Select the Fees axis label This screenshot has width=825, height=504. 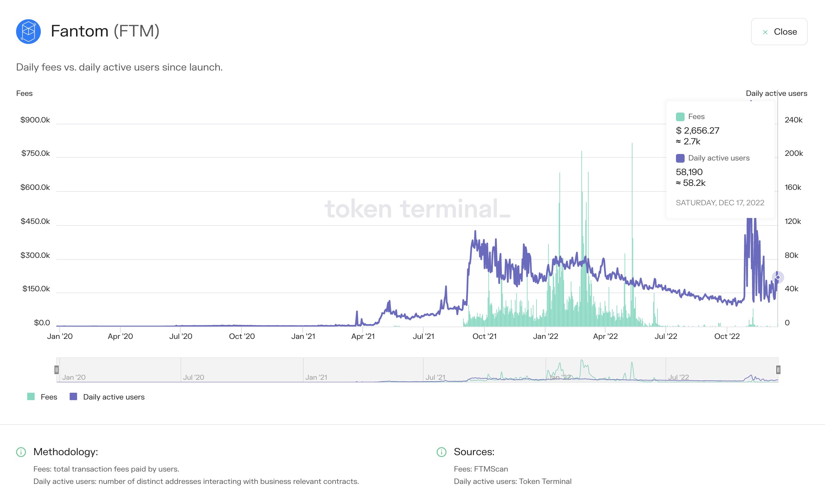[x=24, y=93]
